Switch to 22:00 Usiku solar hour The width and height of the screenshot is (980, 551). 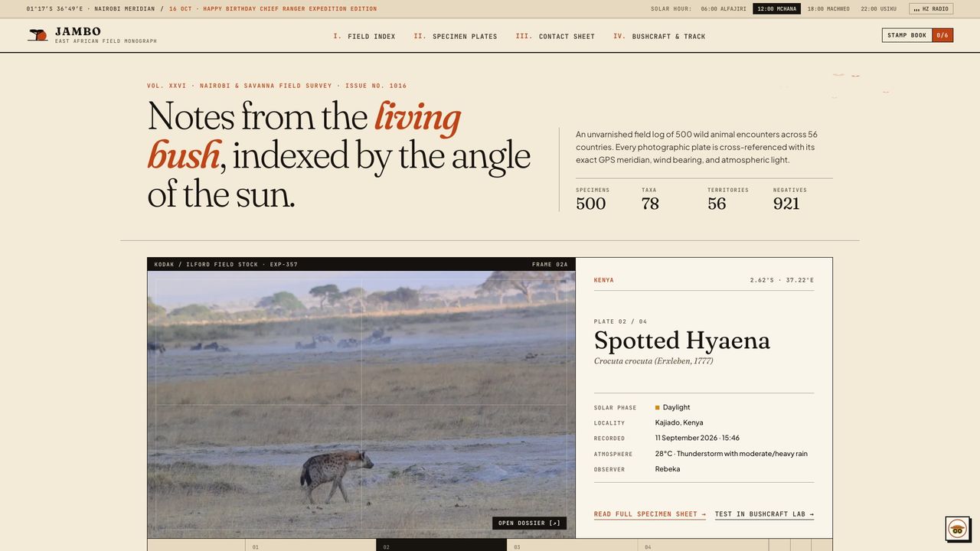(878, 9)
